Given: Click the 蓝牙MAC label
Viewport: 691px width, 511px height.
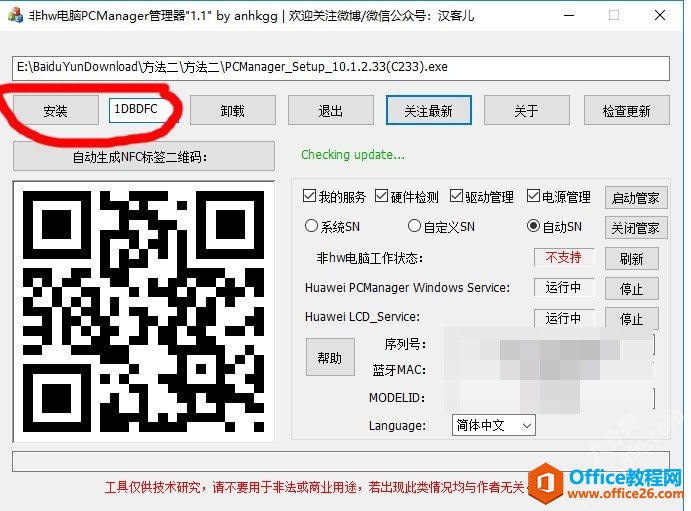Looking at the screenshot, I should tap(399, 370).
